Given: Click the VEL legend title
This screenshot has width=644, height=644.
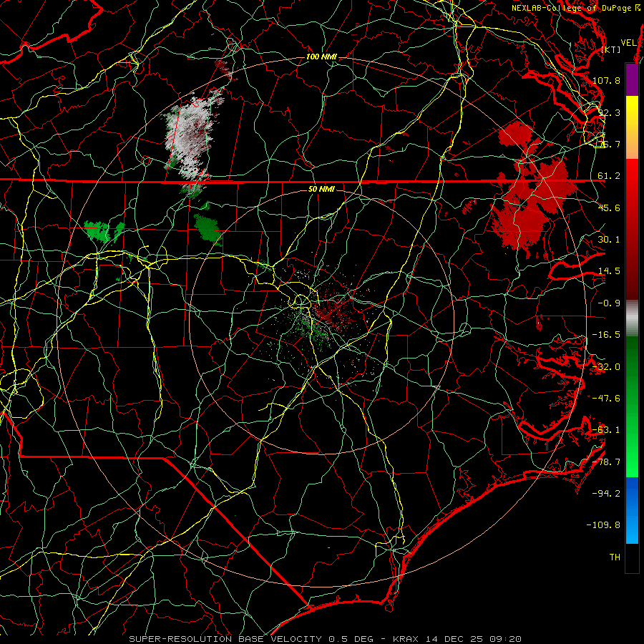Looking at the screenshot, I should click(x=628, y=43).
